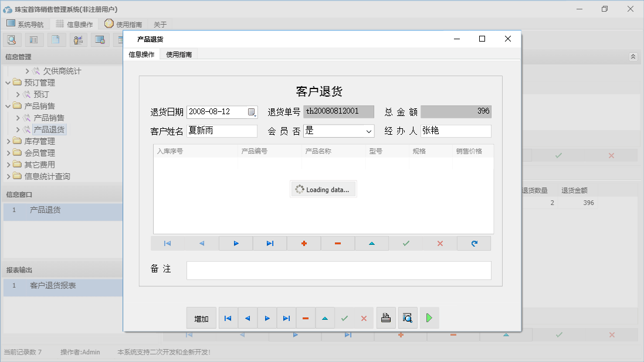
Task: Click the refresh icon in the grid navigator
Action: click(474, 243)
